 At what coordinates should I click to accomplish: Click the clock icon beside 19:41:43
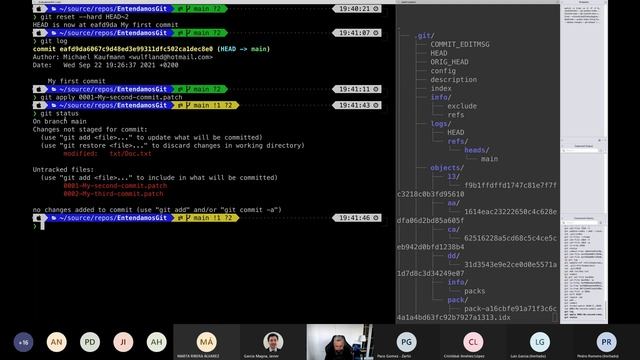point(376,105)
